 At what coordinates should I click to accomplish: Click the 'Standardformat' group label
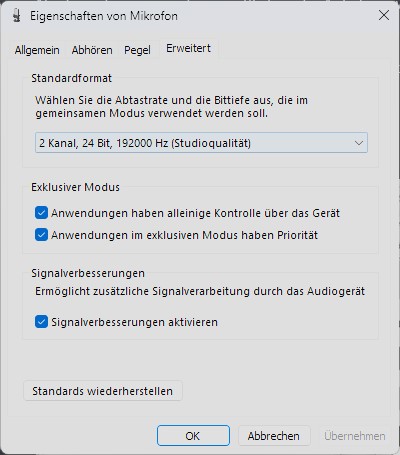[71, 78]
